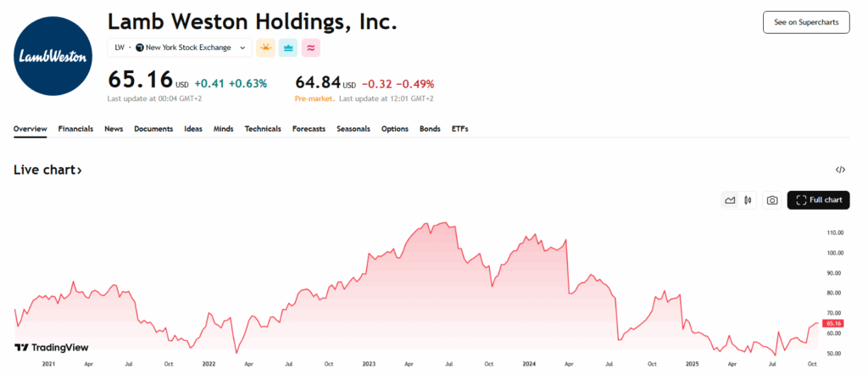Open the embed code icon
Image resolution: width=868 pixels, height=375 pixels.
pyautogui.click(x=840, y=171)
